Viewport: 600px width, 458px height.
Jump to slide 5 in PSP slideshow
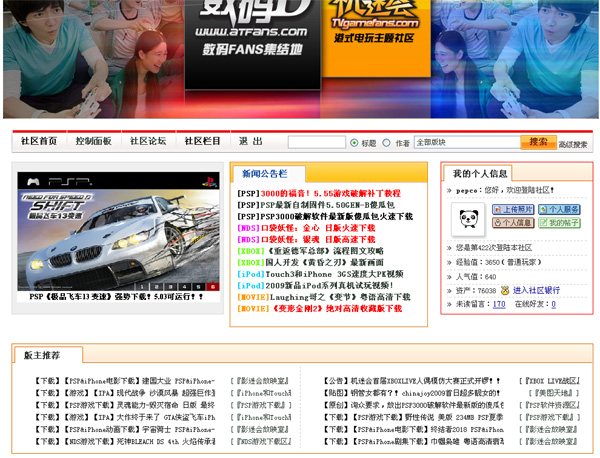(x=199, y=287)
